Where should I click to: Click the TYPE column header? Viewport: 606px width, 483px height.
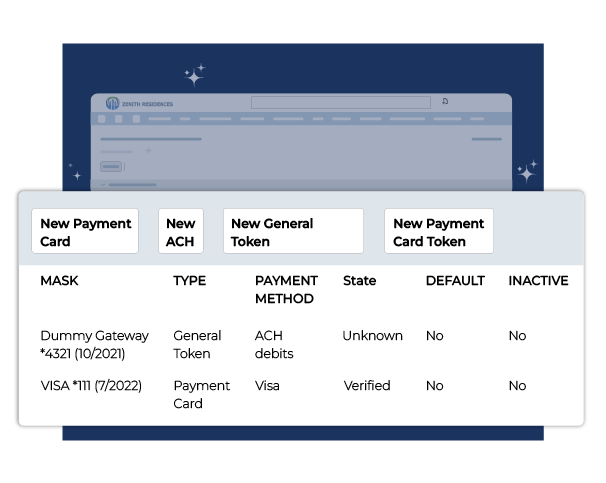click(189, 281)
